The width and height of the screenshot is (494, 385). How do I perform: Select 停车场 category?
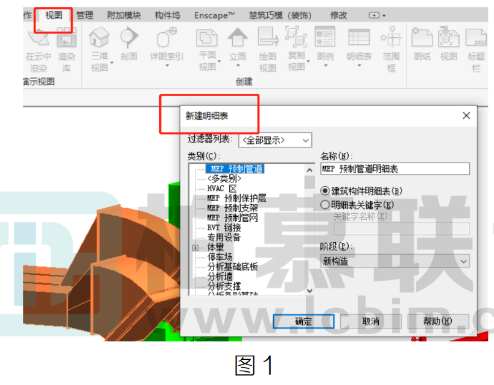point(220,257)
